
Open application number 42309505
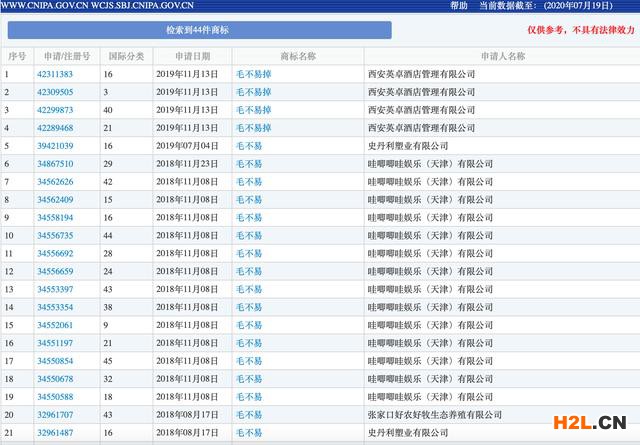(55, 92)
